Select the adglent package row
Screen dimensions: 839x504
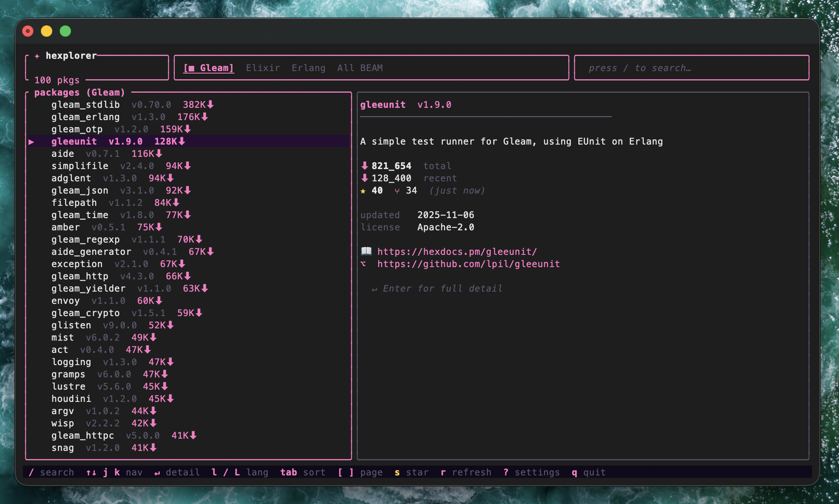click(189, 178)
